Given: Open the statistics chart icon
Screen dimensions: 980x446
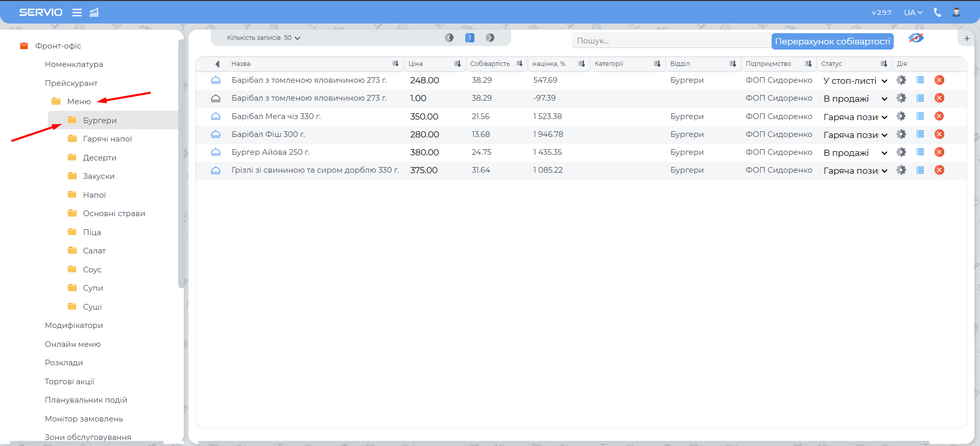Looking at the screenshot, I should pos(94,12).
